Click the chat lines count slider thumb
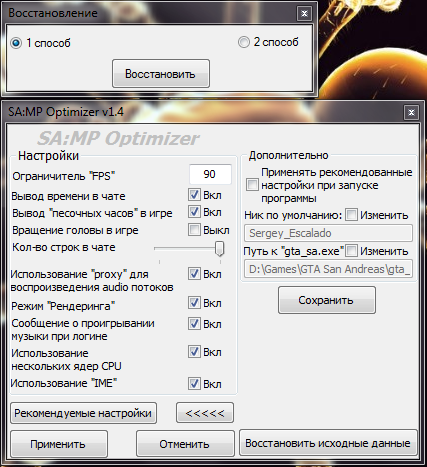Image resolution: width=427 pixels, height=467 pixels. 219,249
